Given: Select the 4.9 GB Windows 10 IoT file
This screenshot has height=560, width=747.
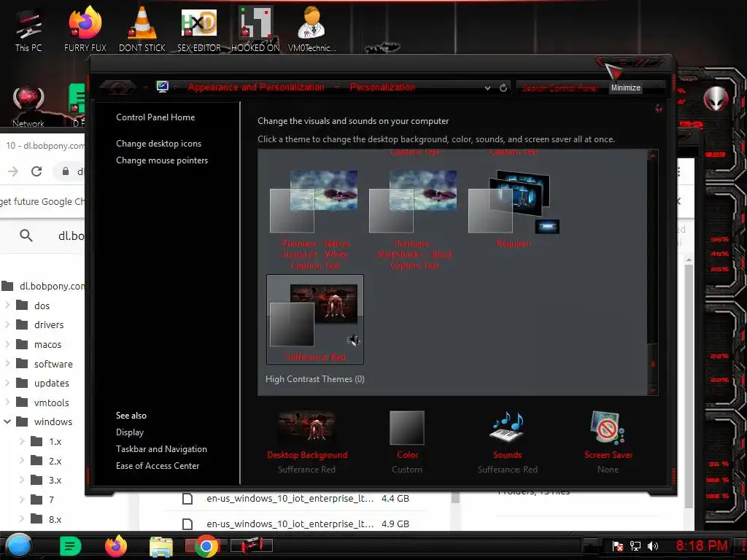Looking at the screenshot, I should [x=295, y=524].
